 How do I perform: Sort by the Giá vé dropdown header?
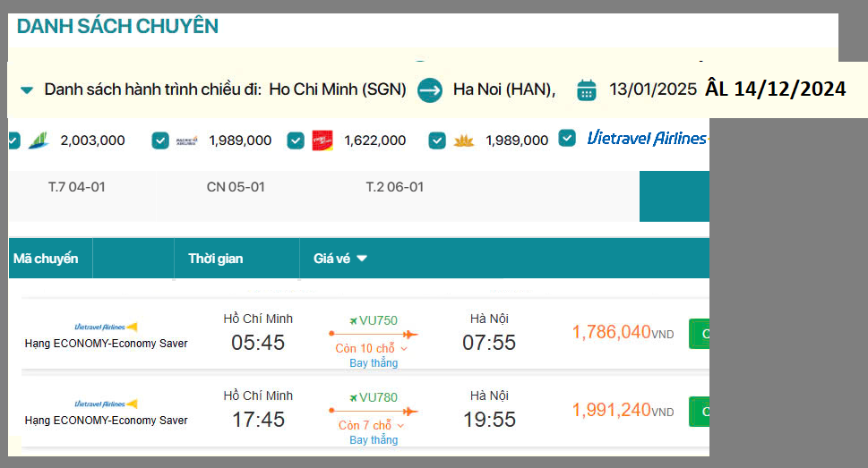[x=340, y=259]
